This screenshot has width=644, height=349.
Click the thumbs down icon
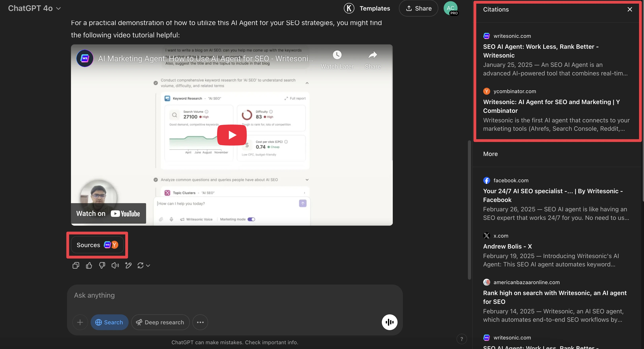(x=102, y=265)
